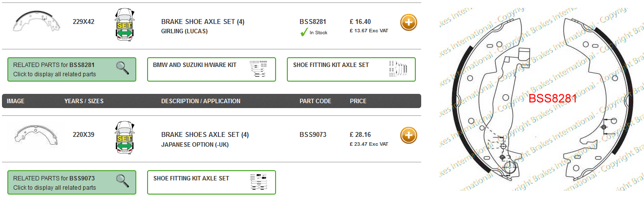Click the PRICE column header
644x199 pixels.
pos(358,101)
